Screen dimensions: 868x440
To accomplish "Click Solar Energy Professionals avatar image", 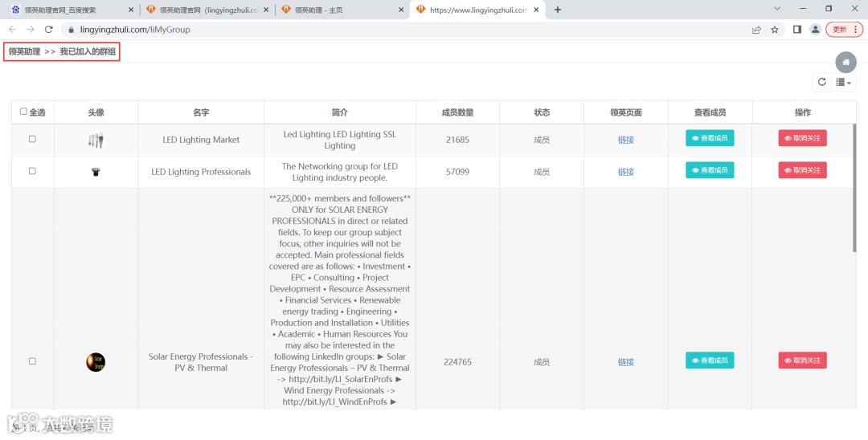I will pos(96,362).
